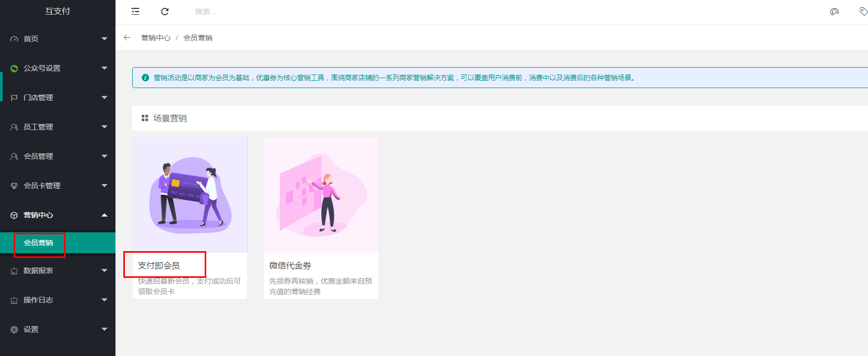
Task: Click the notice text starting 营销活动是以商家为会员为基础
Action: click(x=394, y=78)
